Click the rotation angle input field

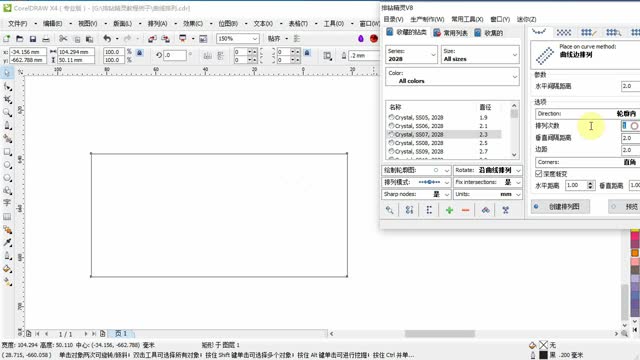point(175,55)
